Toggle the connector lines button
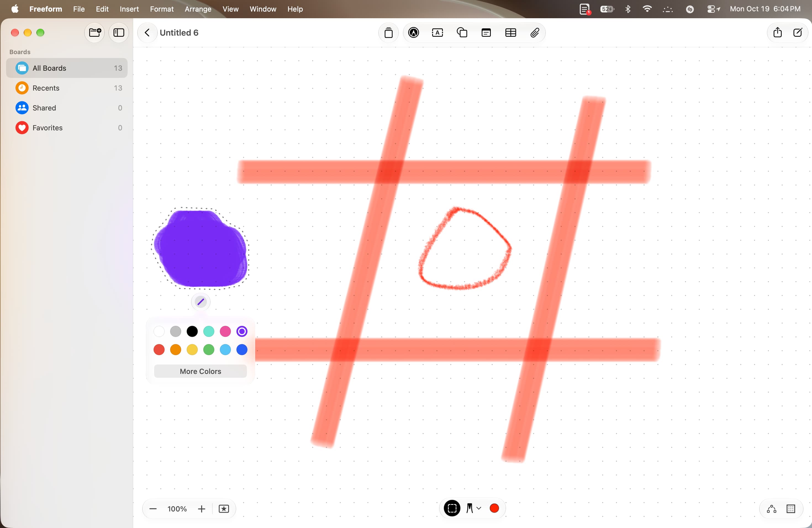The height and width of the screenshot is (528, 812). click(x=772, y=509)
